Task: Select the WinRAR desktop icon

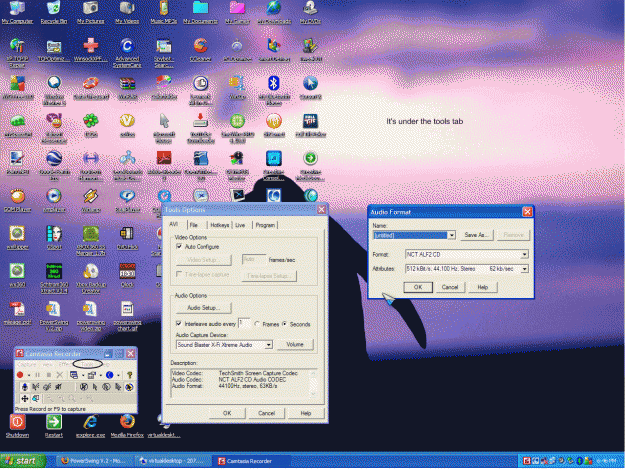Action: 127,88
